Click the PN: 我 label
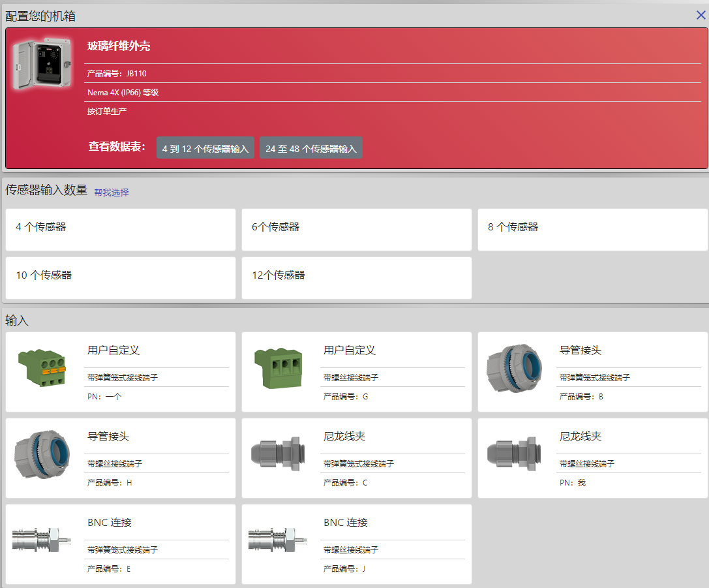The image size is (709, 588). pyautogui.click(x=573, y=483)
